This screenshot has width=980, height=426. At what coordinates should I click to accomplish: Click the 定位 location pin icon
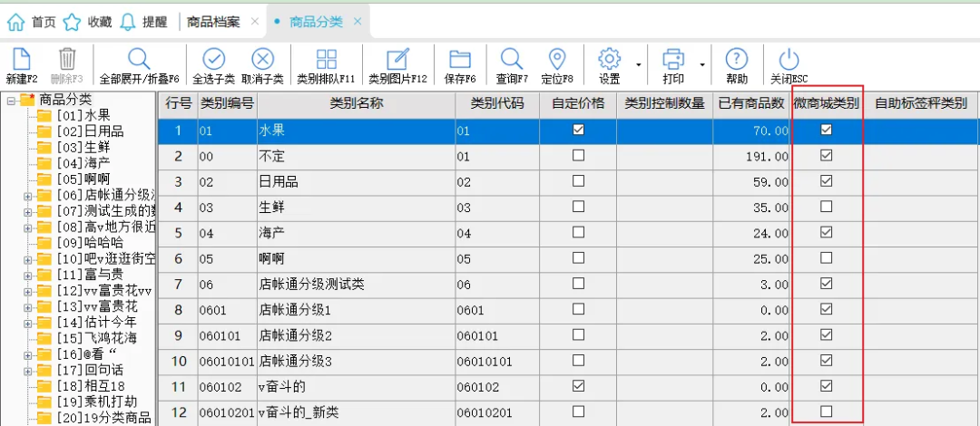[557, 60]
